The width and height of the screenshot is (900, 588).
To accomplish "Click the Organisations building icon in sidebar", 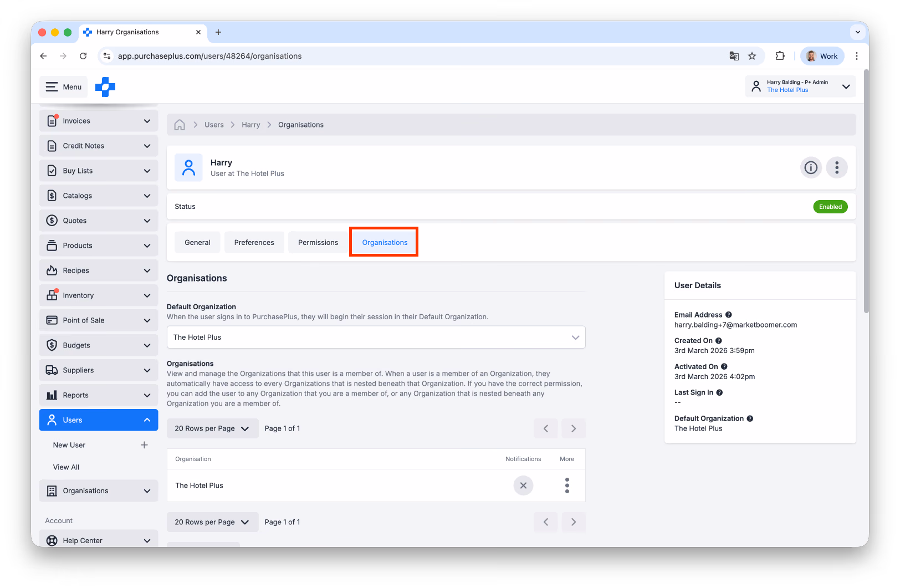I will pyautogui.click(x=52, y=491).
